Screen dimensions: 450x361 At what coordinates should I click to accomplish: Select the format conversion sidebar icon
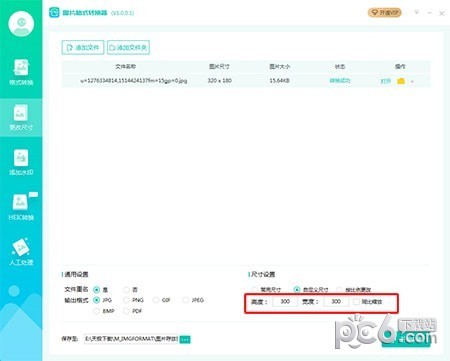pyautogui.click(x=21, y=72)
